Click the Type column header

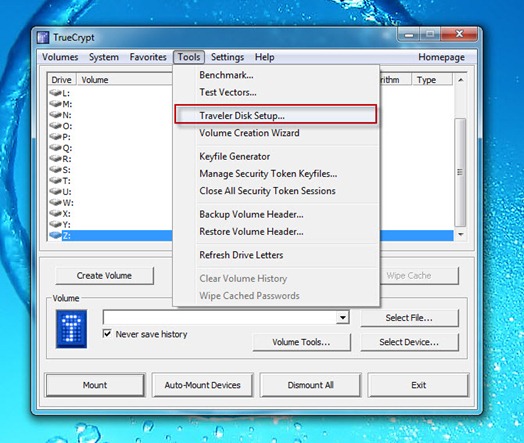pyautogui.click(x=432, y=80)
